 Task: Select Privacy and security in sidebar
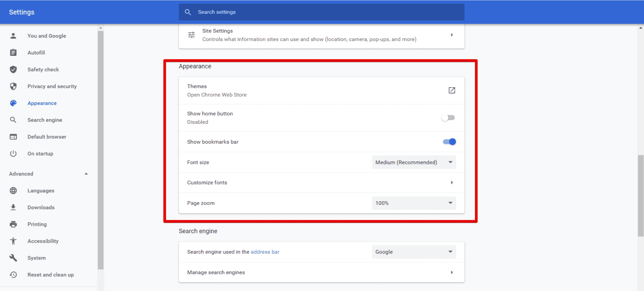coord(52,86)
